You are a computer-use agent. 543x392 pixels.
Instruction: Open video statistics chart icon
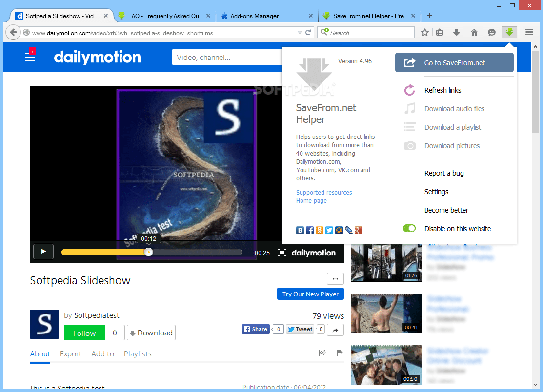pyautogui.click(x=322, y=353)
